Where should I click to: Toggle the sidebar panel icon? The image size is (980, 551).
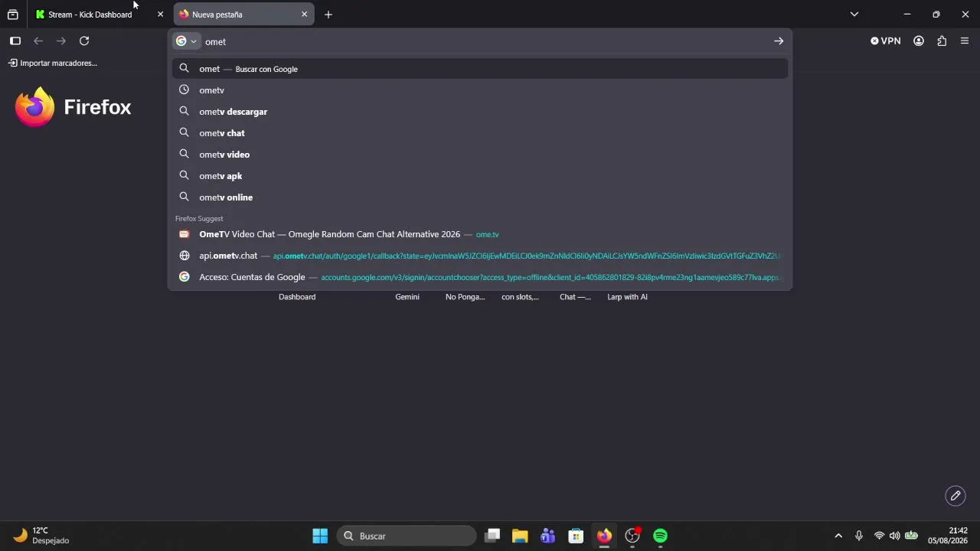pos(15,41)
